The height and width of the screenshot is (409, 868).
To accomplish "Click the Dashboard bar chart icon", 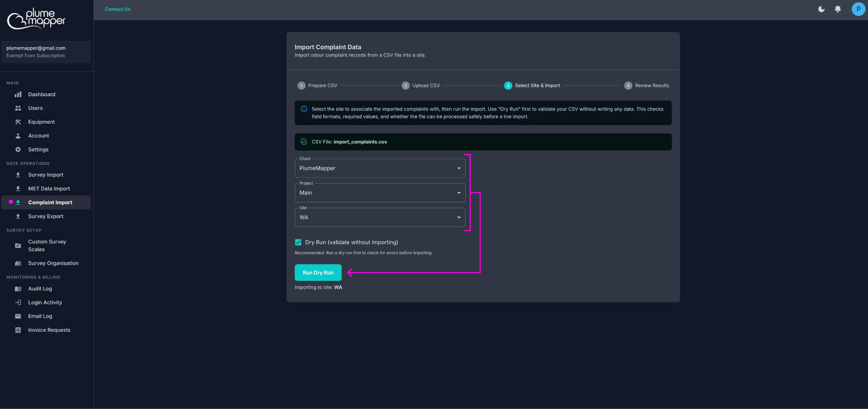I will 18,94.
